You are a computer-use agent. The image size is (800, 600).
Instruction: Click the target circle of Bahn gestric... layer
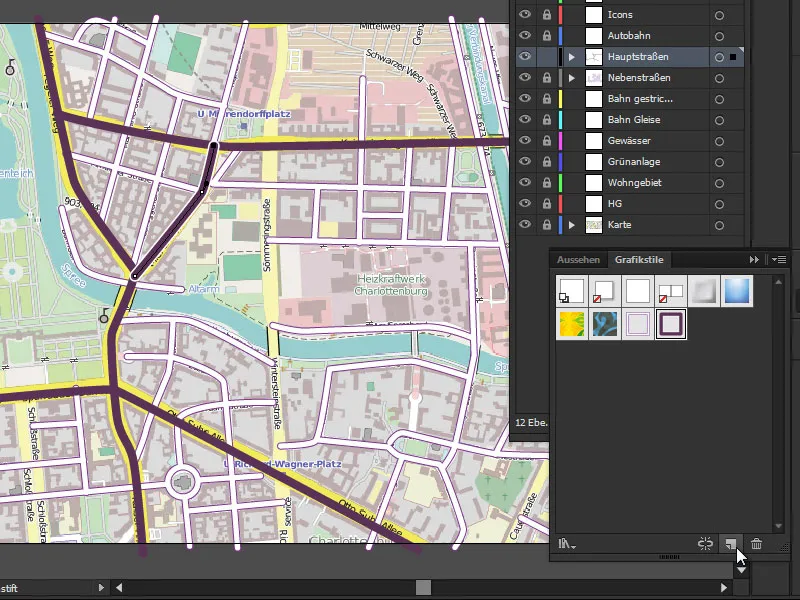(719, 99)
